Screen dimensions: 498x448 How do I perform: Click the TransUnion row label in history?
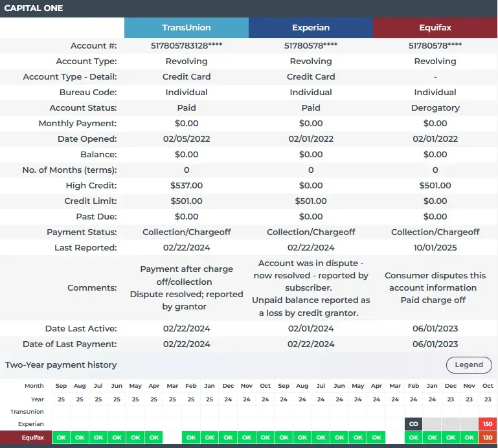[27, 412]
